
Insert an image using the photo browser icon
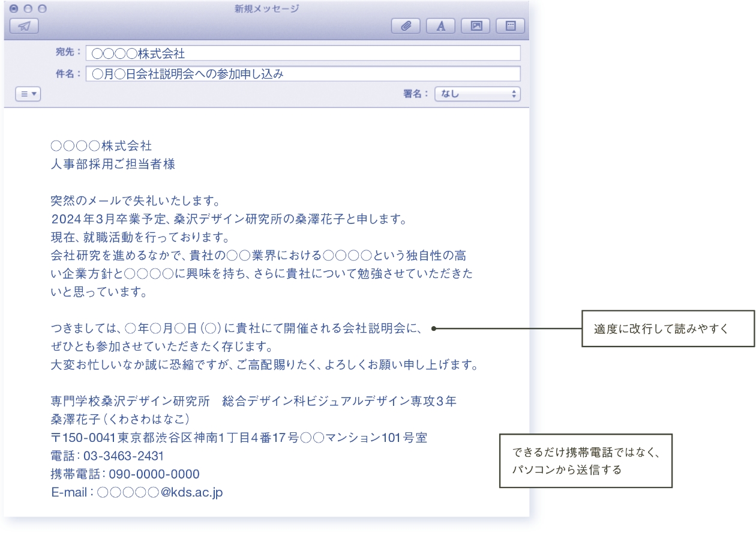tap(475, 25)
